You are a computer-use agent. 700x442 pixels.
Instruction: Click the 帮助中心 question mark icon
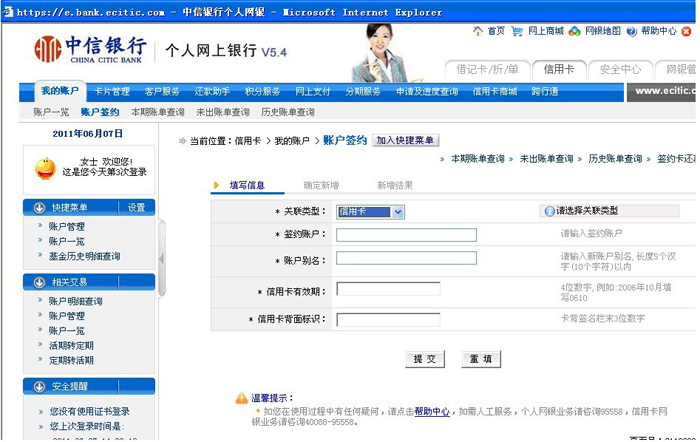pos(631,31)
